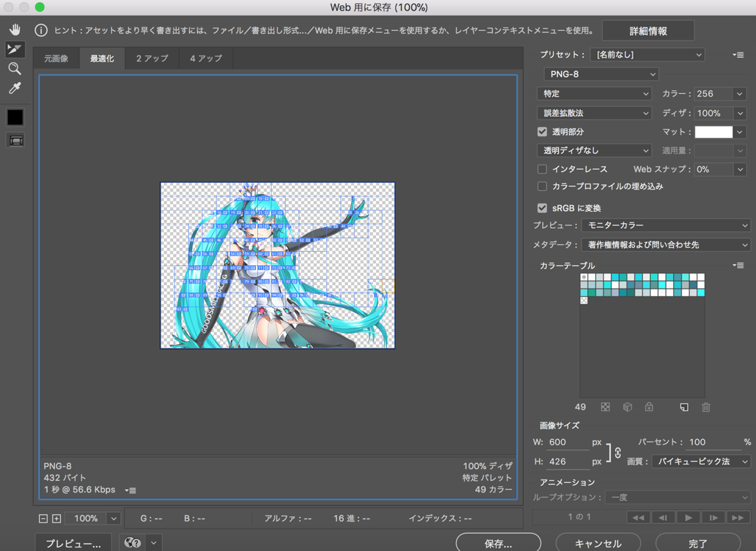Click the browser preview globe icon
Screen dimensions: 756x551
[133, 543]
